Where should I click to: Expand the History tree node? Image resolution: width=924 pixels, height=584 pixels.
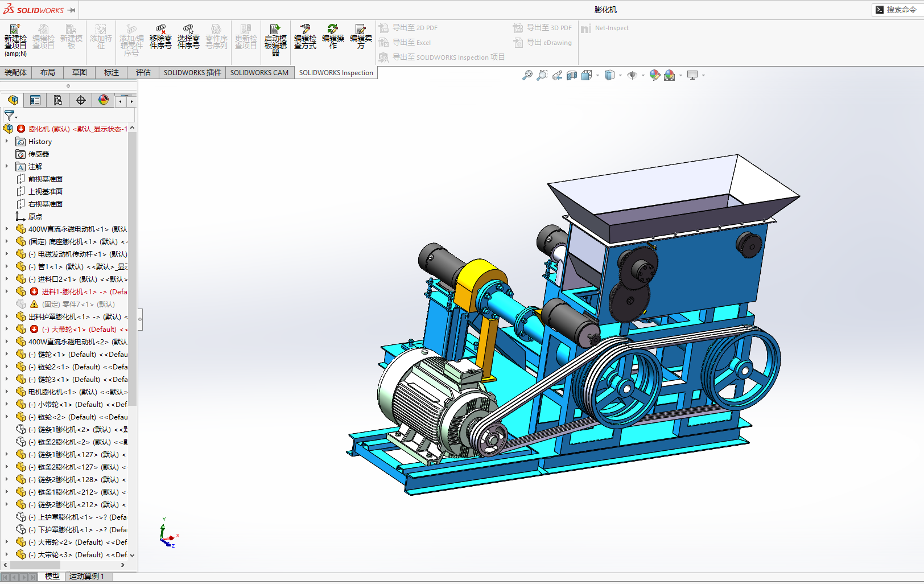(x=7, y=141)
